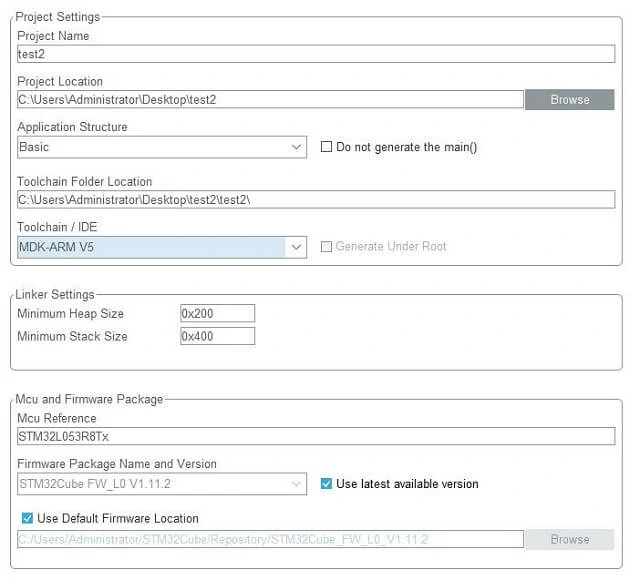Click the Use latest available version label
Image resolution: width=640 pixels, height=580 pixels.
point(407,484)
